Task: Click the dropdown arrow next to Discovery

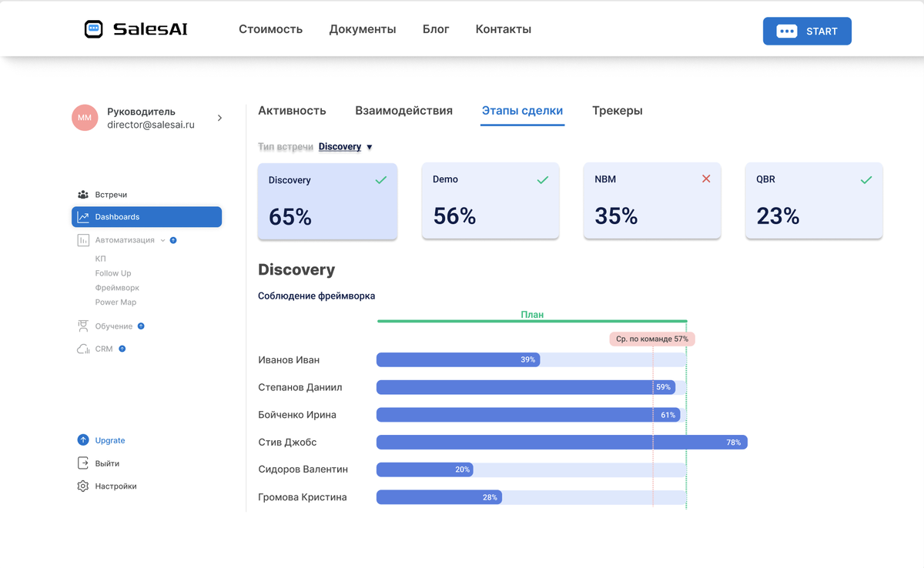Action: point(370,147)
